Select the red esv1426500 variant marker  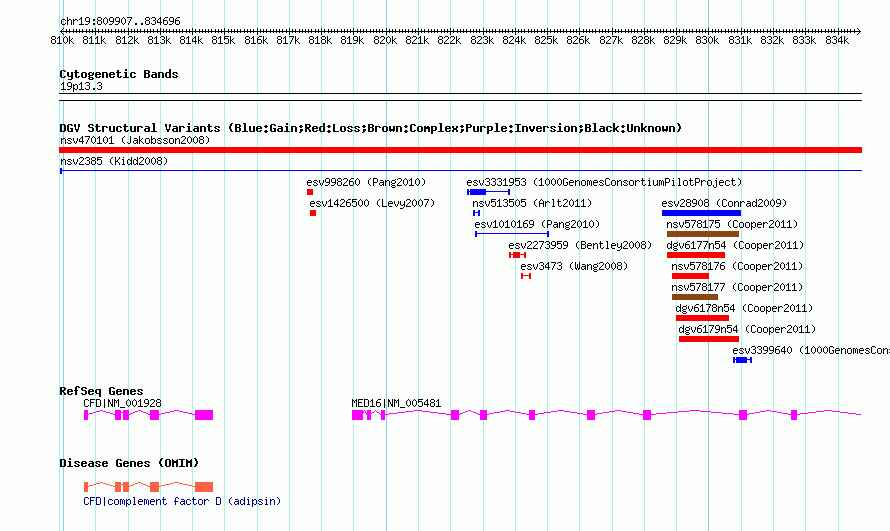coord(313,213)
